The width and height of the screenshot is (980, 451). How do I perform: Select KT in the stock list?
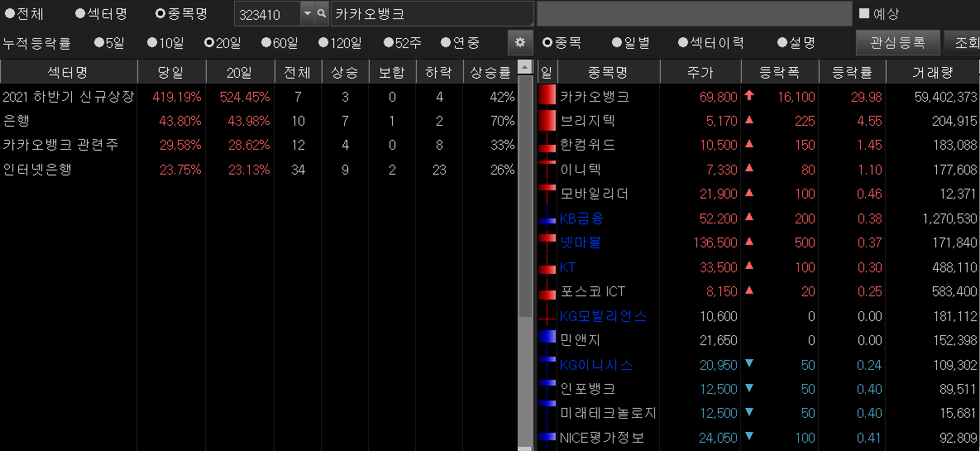click(567, 267)
